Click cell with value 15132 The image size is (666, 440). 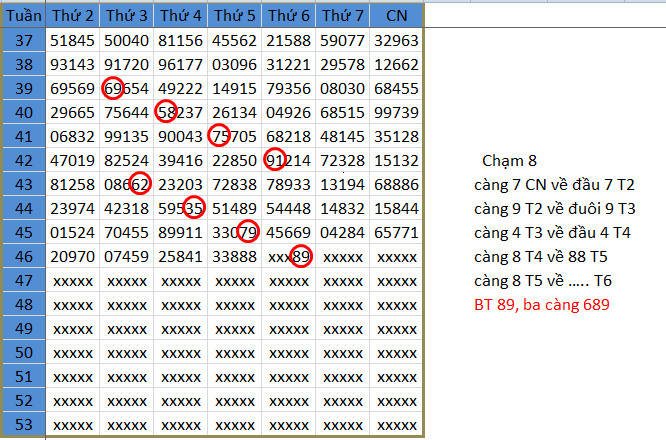pyautogui.click(x=396, y=161)
